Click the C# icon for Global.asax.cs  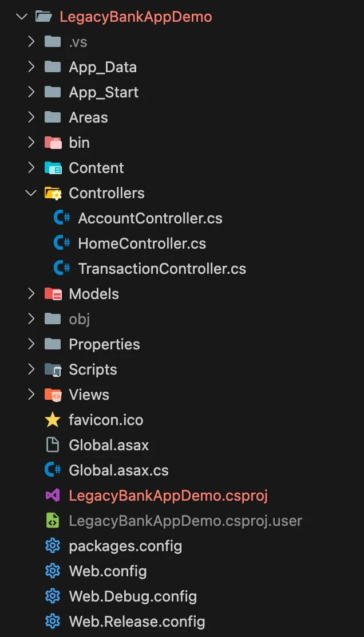click(x=53, y=470)
